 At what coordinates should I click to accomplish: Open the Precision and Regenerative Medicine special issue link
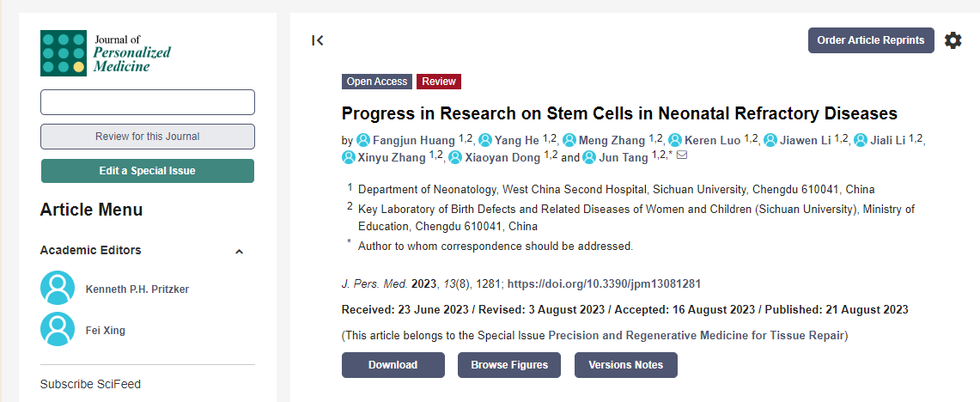coord(696,335)
